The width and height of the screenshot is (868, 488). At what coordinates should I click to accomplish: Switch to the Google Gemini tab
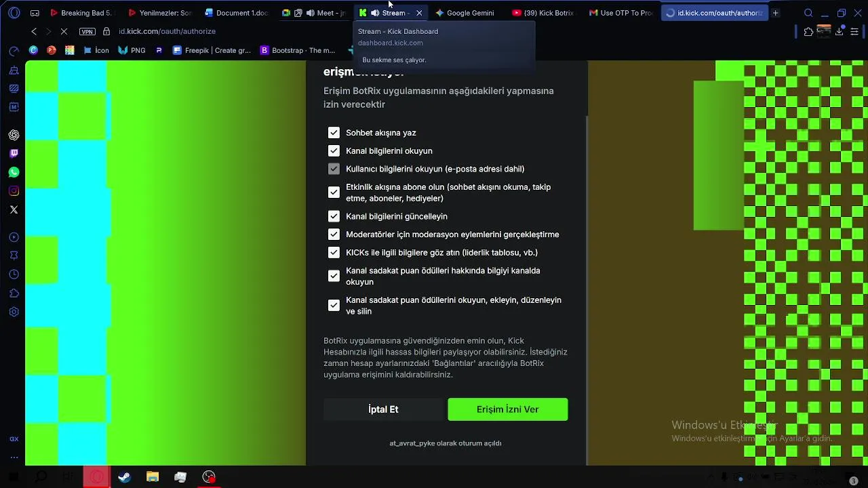click(x=465, y=13)
